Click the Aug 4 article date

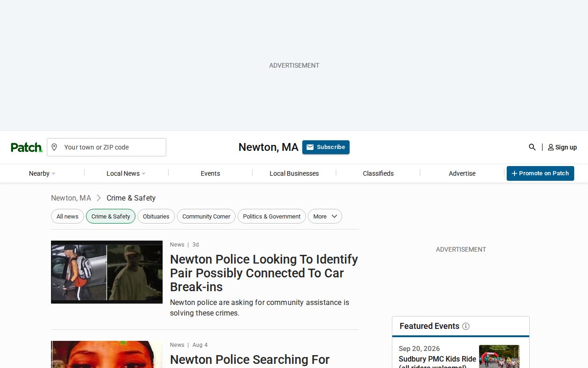(x=200, y=345)
